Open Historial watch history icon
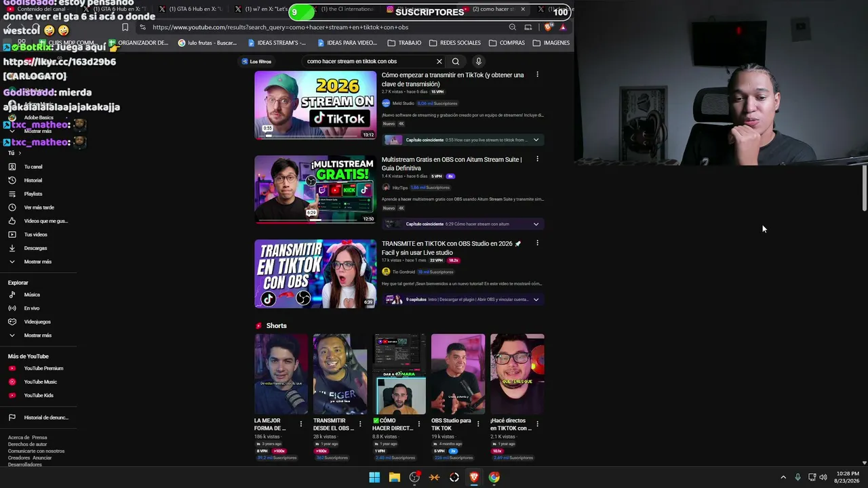The height and width of the screenshot is (488, 868). pyautogui.click(x=12, y=180)
